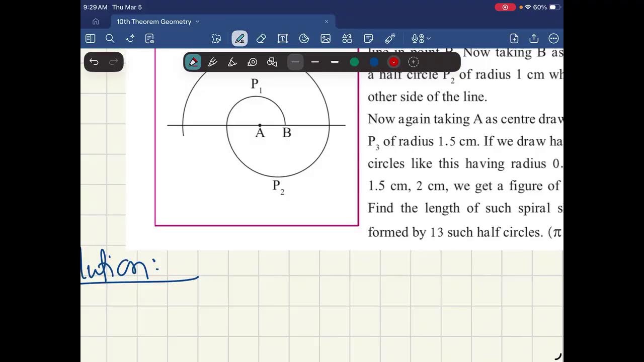Image resolution: width=644 pixels, height=362 pixels.
Task: Start audio recording with microphone
Action: point(417,38)
